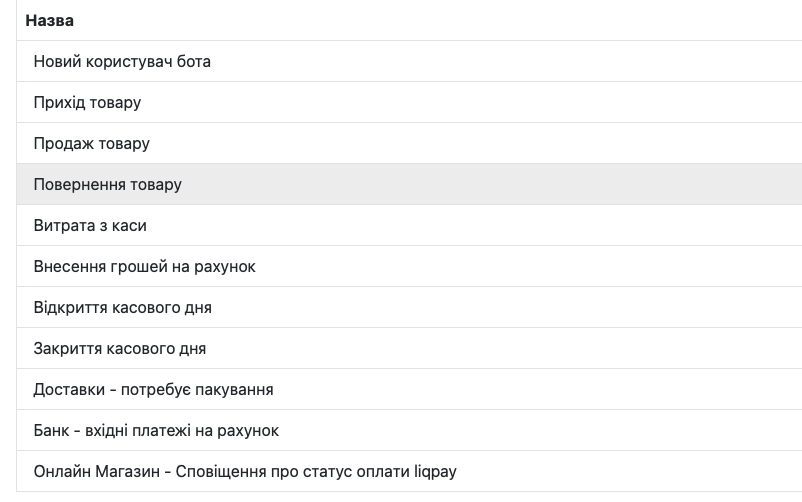Choose the bank incoming payments notification
Image resolution: width=802 pixels, height=502 pixels.
[156, 431]
